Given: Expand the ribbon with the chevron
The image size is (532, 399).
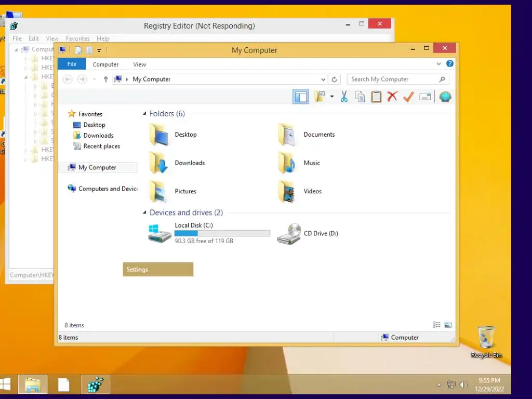Looking at the screenshot, I should click(438, 64).
